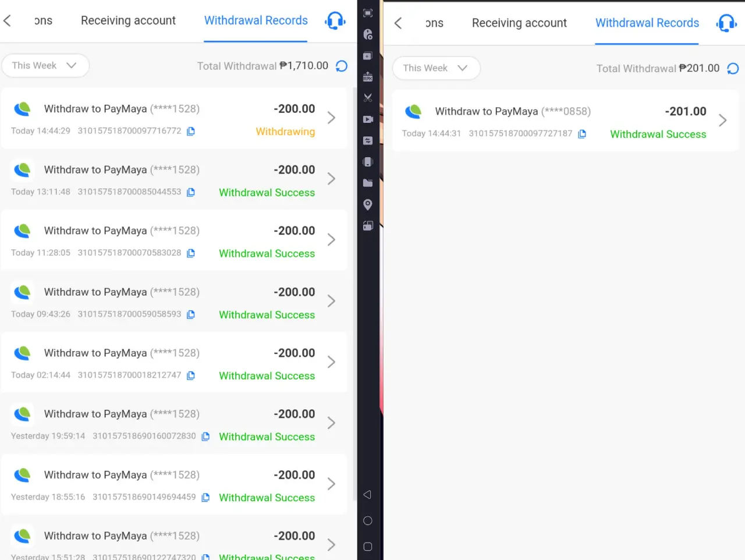Image resolution: width=745 pixels, height=560 pixels.
Task: Go back using the right window's back arrow
Action: (398, 23)
